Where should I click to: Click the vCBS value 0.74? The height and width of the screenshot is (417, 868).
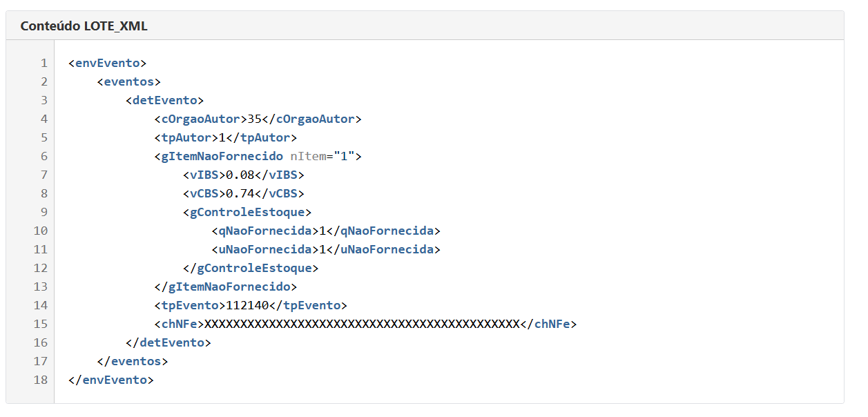click(240, 193)
